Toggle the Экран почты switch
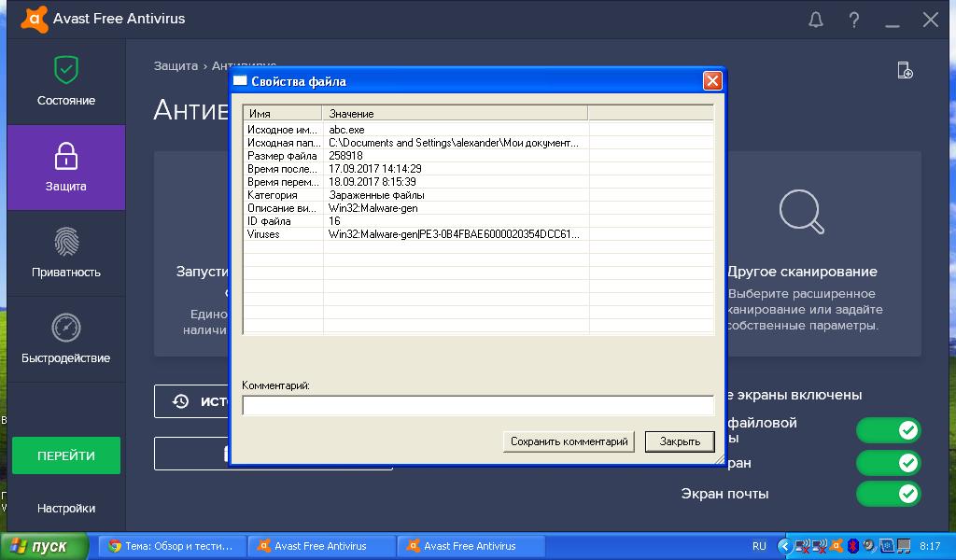This screenshot has width=956, height=560. point(889,493)
